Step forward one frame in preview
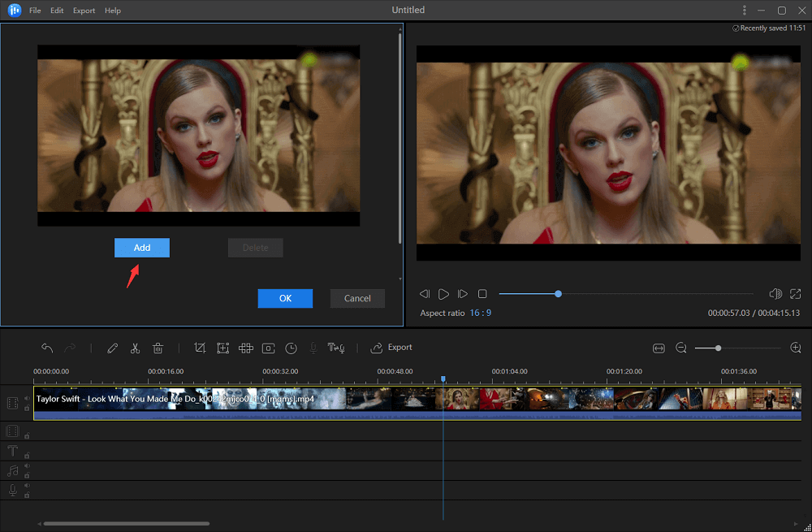Screen dimensions: 812x532 [x=463, y=294]
